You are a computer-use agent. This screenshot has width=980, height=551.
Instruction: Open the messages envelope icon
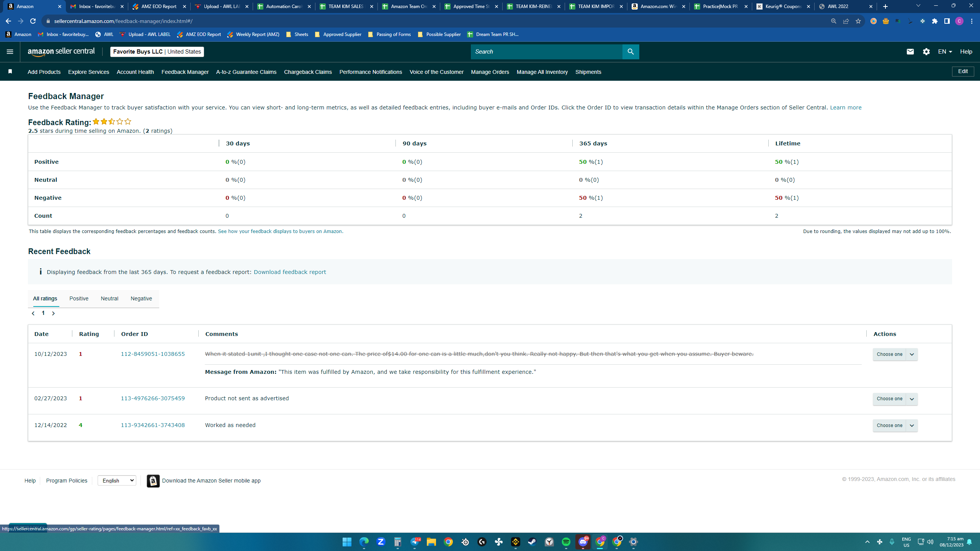pos(910,52)
